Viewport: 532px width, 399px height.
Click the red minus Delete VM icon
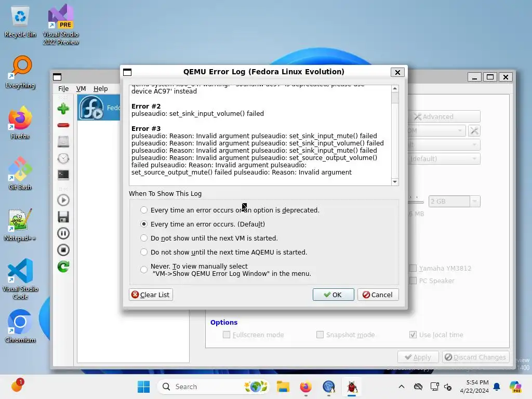(63, 125)
